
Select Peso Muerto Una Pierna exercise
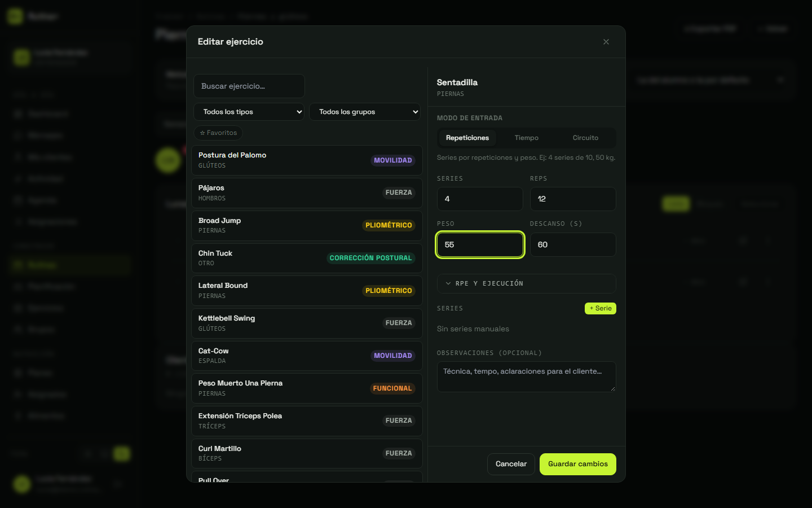point(307,388)
